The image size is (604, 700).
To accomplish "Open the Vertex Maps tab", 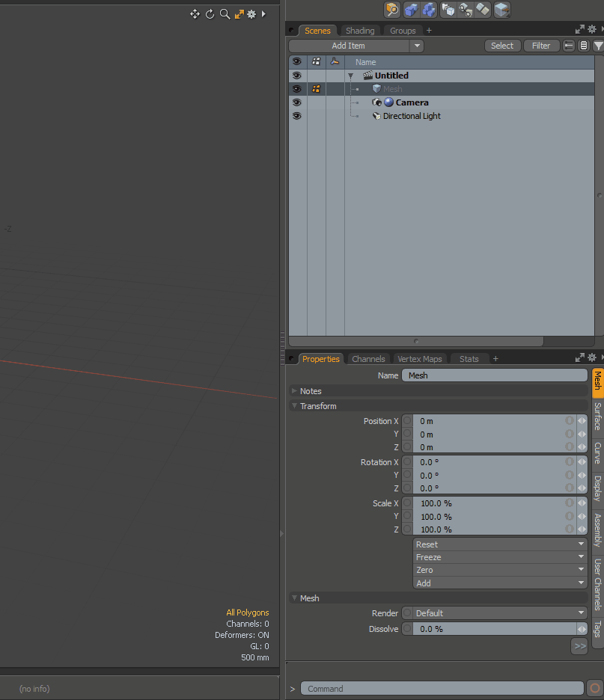I will pyautogui.click(x=419, y=359).
